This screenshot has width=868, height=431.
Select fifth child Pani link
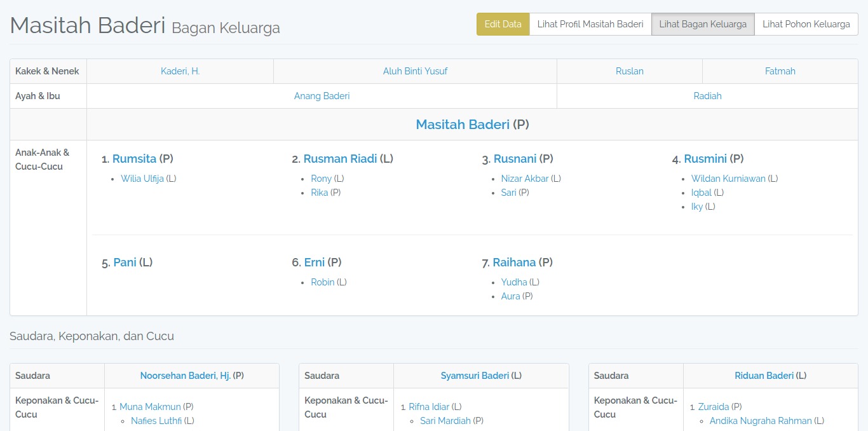(x=125, y=263)
